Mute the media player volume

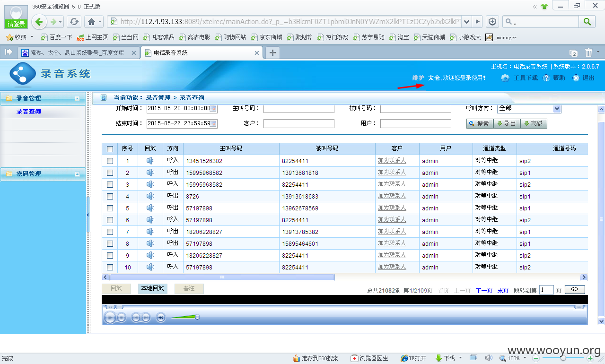coord(161,318)
